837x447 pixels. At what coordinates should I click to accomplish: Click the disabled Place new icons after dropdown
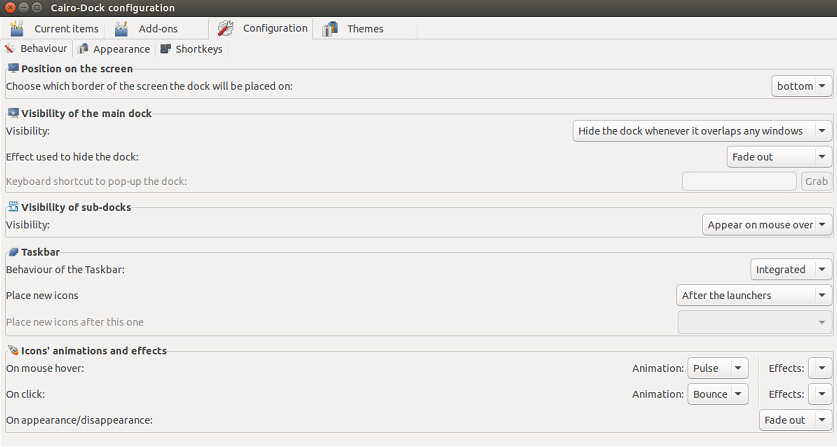click(x=755, y=322)
